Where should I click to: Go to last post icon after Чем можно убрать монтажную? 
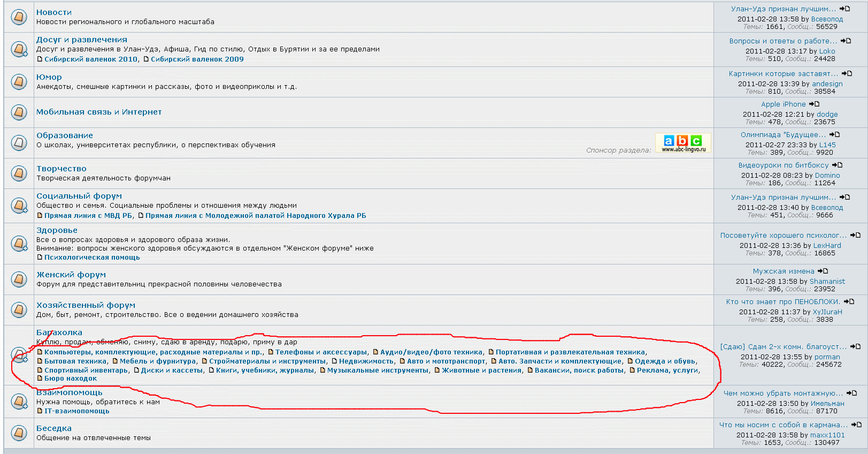pos(851,393)
